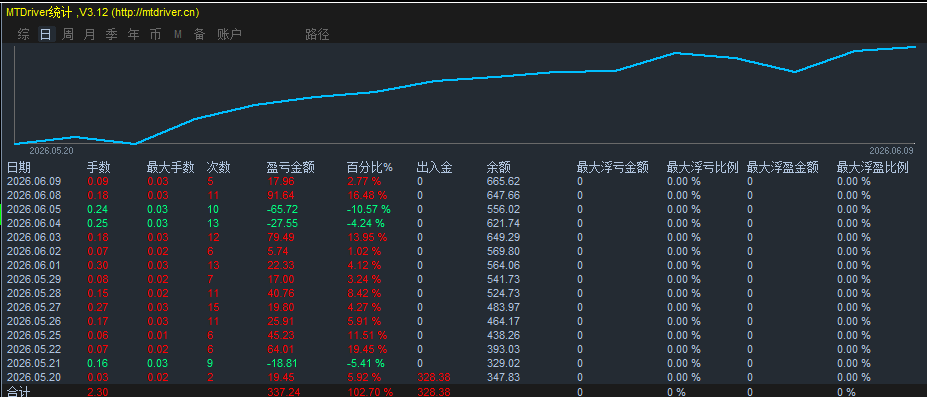
Task: Open the 备 notes tab
Action: point(199,34)
